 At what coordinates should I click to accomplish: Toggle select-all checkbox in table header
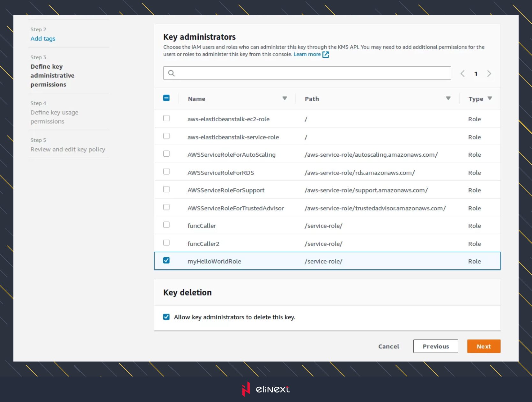tap(166, 98)
